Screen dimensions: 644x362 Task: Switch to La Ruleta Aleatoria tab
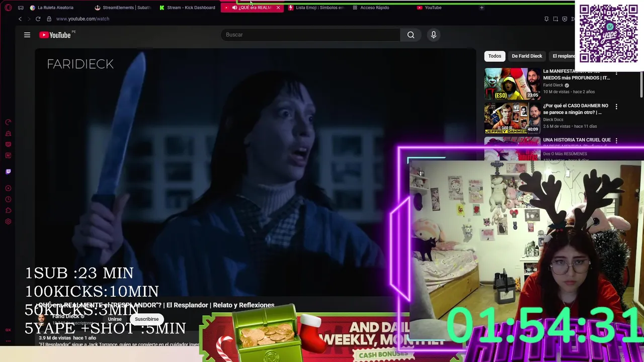(55, 8)
